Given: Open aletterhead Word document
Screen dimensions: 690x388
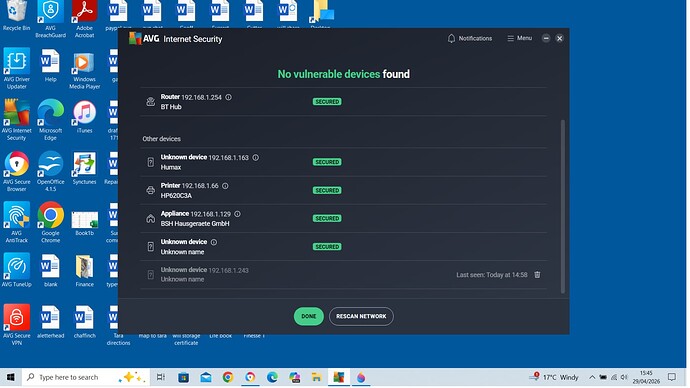Looking at the screenshot, I should tap(50, 322).
